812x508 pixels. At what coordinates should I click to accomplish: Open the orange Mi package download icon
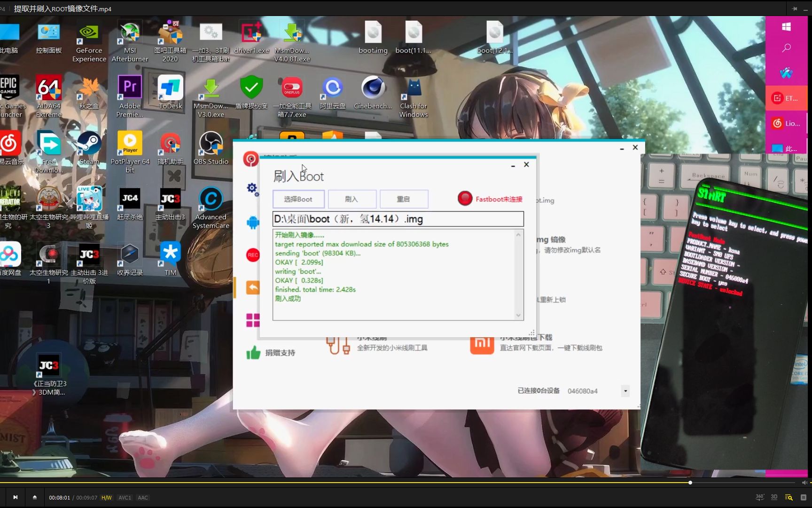(x=482, y=345)
